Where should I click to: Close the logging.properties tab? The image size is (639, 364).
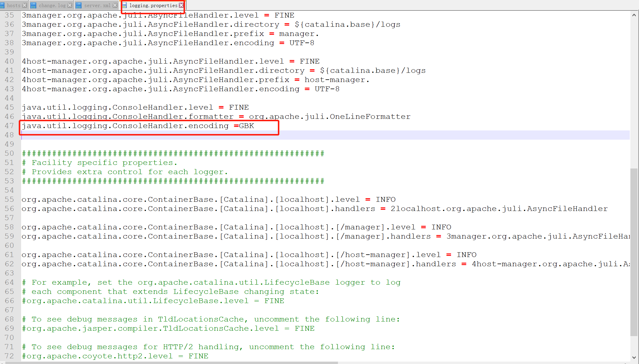coord(181,5)
